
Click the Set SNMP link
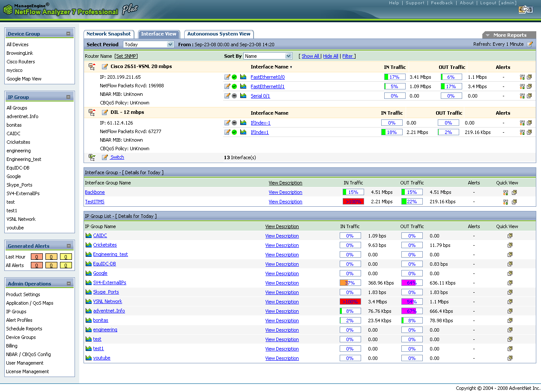126,56
